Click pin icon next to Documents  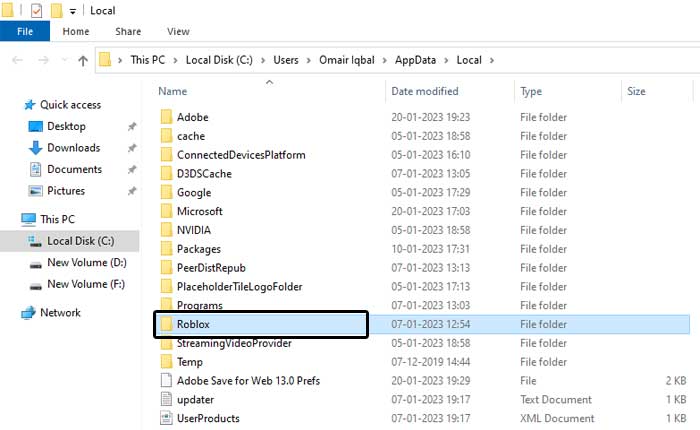[x=132, y=170]
